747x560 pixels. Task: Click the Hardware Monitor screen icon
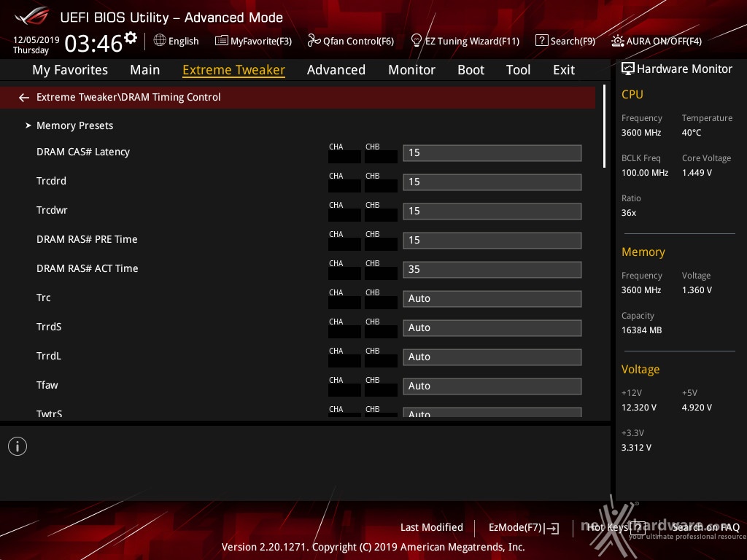click(x=628, y=69)
